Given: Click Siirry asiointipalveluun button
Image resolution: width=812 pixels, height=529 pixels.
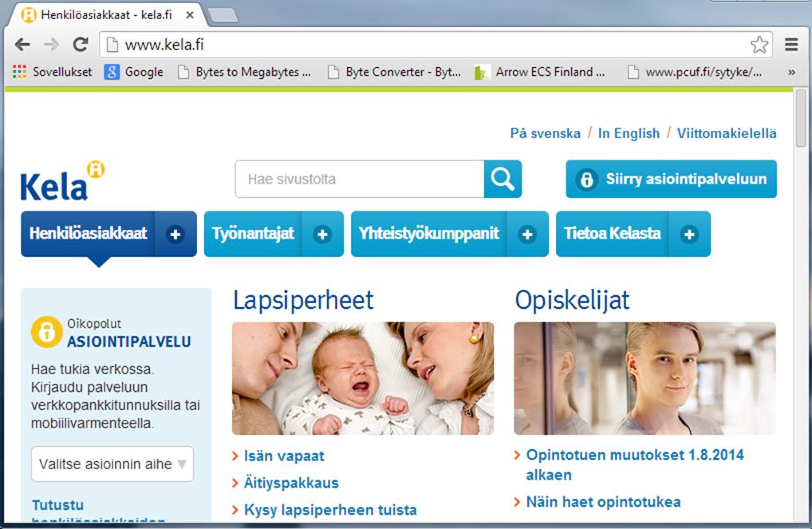Looking at the screenshot, I should pyautogui.click(x=671, y=179).
